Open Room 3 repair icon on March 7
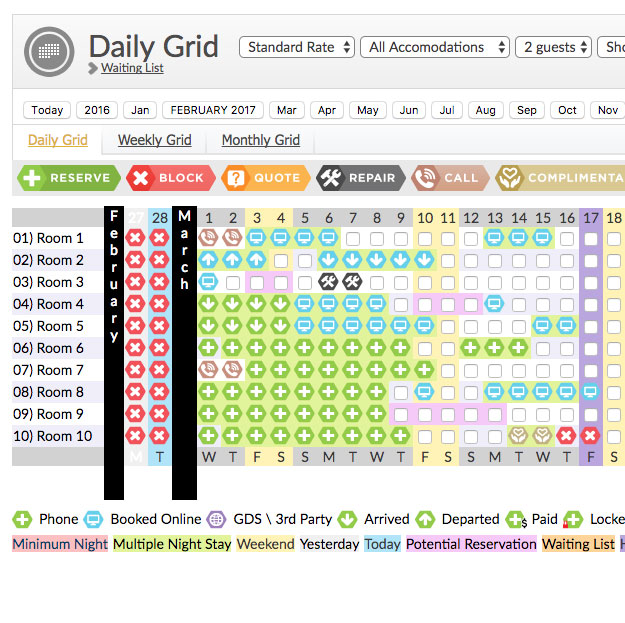Viewport: 625px width, 623px height. [352, 282]
